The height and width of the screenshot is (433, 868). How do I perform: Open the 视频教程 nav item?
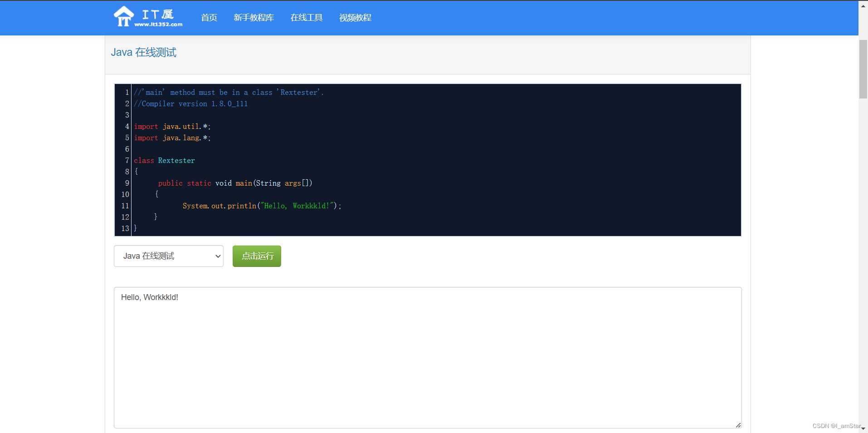[x=355, y=18]
